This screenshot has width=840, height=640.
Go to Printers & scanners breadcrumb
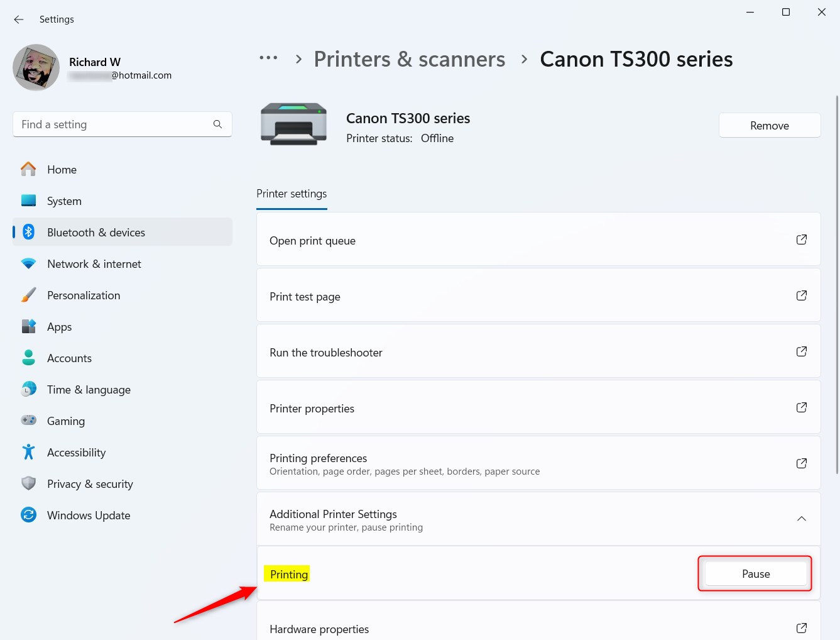[x=409, y=59]
